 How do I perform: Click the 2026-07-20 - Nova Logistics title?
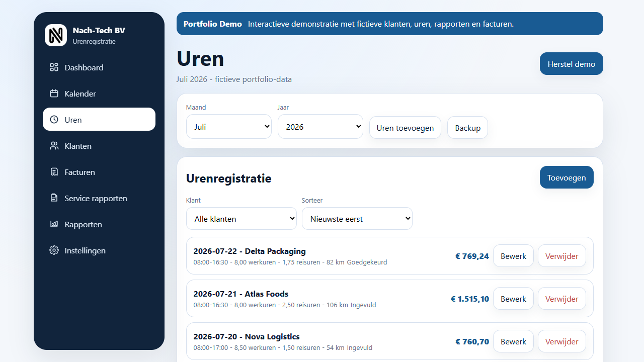(x=247, y=337)
